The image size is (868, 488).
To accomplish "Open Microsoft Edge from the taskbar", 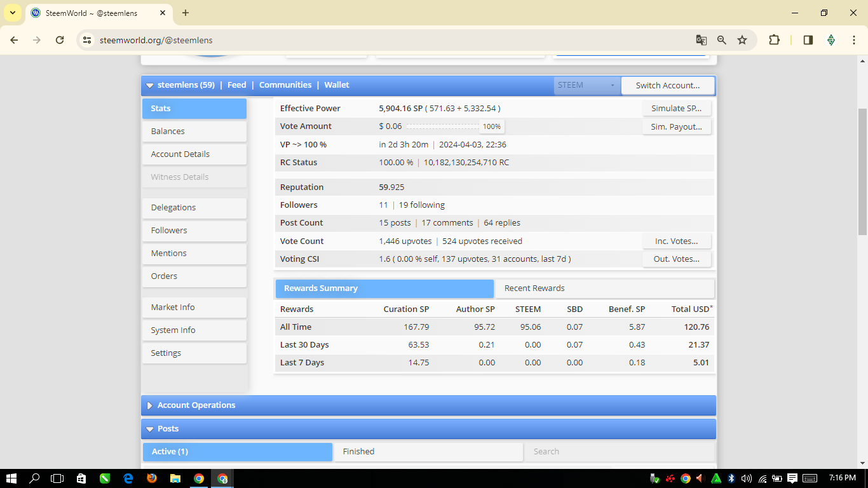I will click(x=128, y=478).
